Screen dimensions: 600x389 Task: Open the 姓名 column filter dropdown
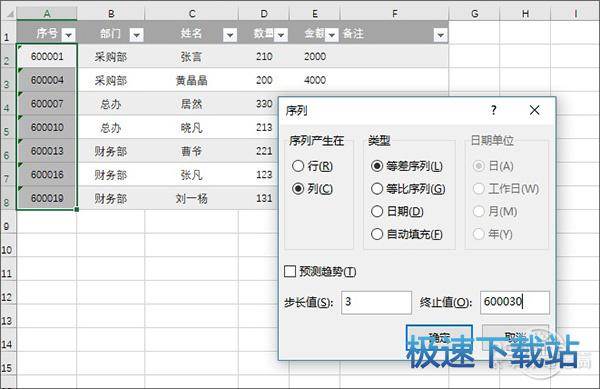coord(230,35)
